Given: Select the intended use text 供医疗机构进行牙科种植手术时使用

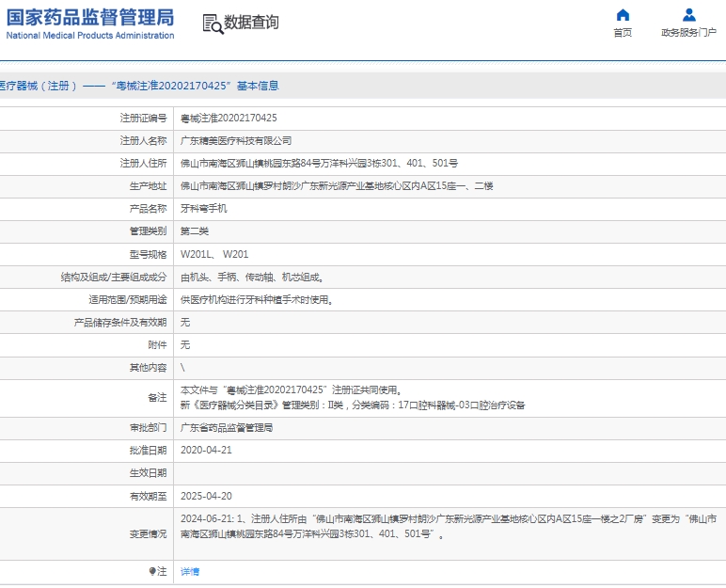Looking at the screenshot, I should point(257,300).
